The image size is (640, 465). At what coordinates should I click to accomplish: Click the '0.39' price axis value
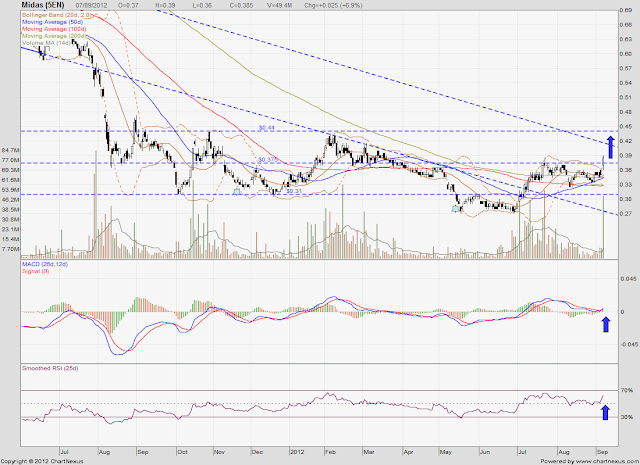[x=626, y=156]
